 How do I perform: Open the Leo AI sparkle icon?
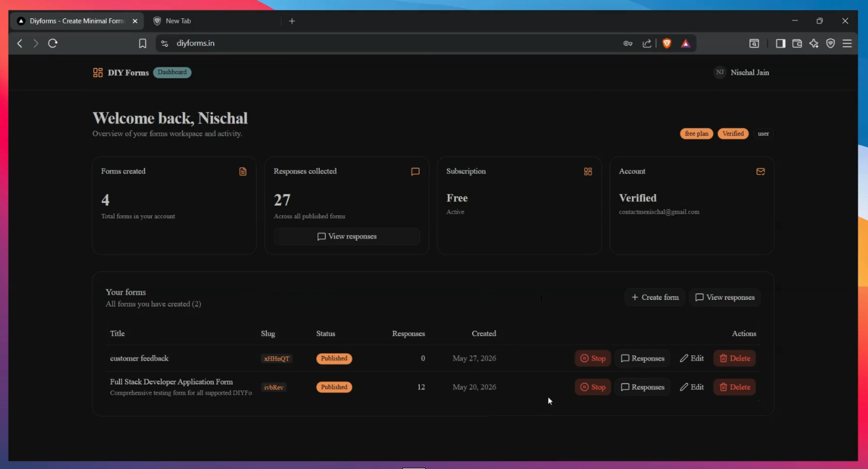[x=814, y=43]
